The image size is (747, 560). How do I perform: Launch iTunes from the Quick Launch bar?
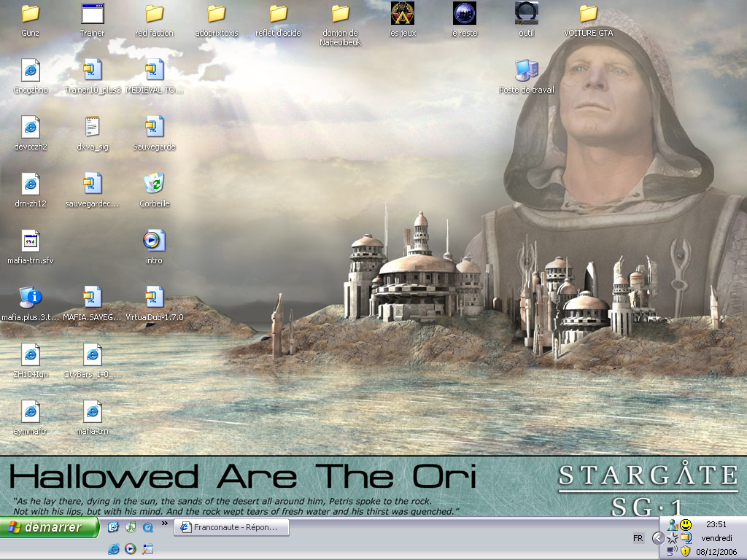131,526
